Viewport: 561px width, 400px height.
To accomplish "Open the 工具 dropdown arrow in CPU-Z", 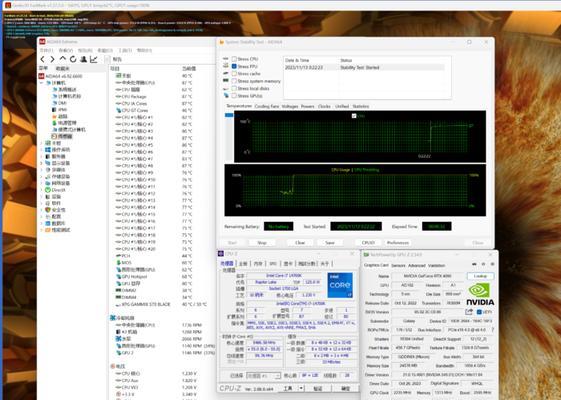I will click(302, 388).
